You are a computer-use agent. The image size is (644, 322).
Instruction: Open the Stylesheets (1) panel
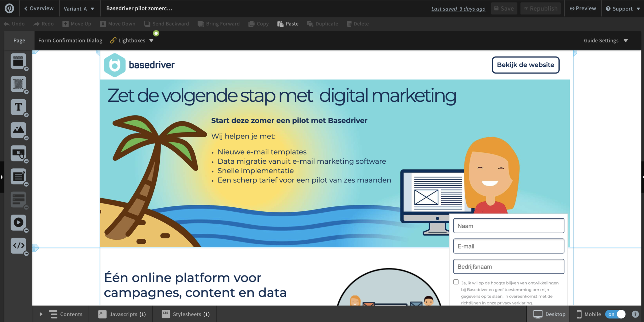pyautogui.click(x=186, y=314)
